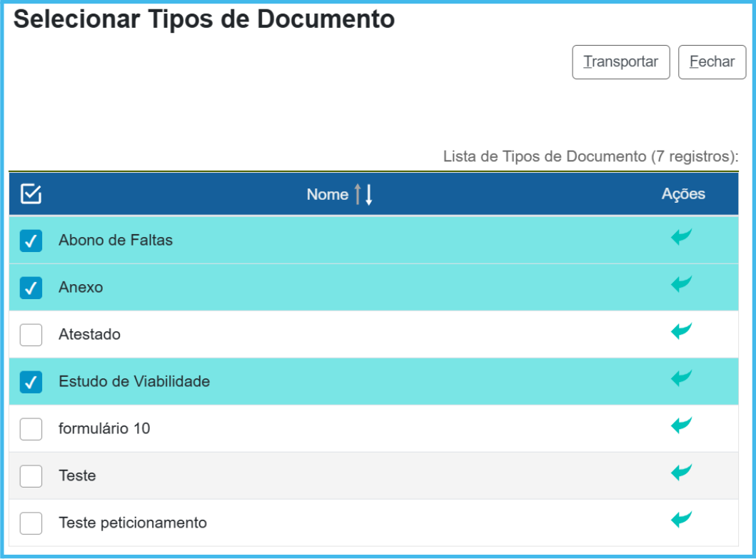Check the Teste checkbox

point(31,476)
